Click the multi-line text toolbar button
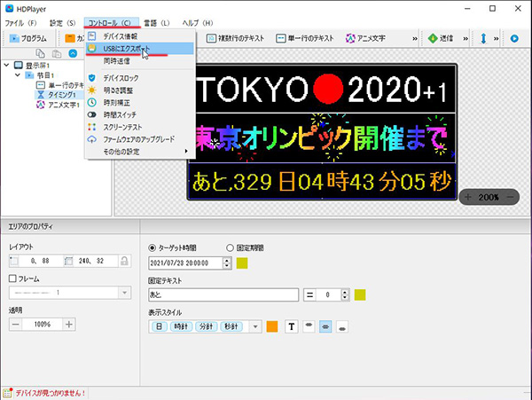Image resolution: width=532 pixels, height=400 pixels. coord(236,38)
